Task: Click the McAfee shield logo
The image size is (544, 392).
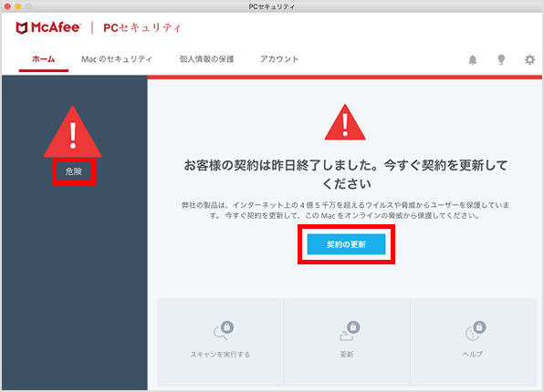Action: point(22,27)
